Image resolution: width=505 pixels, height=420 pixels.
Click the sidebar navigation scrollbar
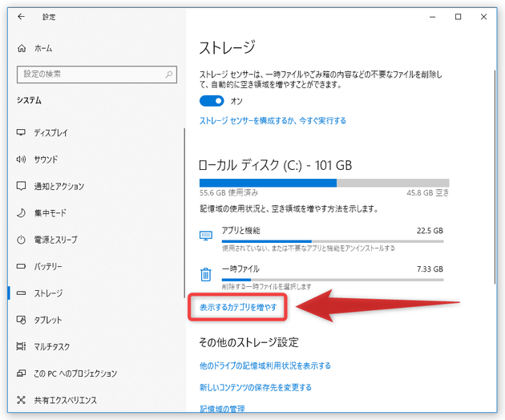click(x=184, y=214)
